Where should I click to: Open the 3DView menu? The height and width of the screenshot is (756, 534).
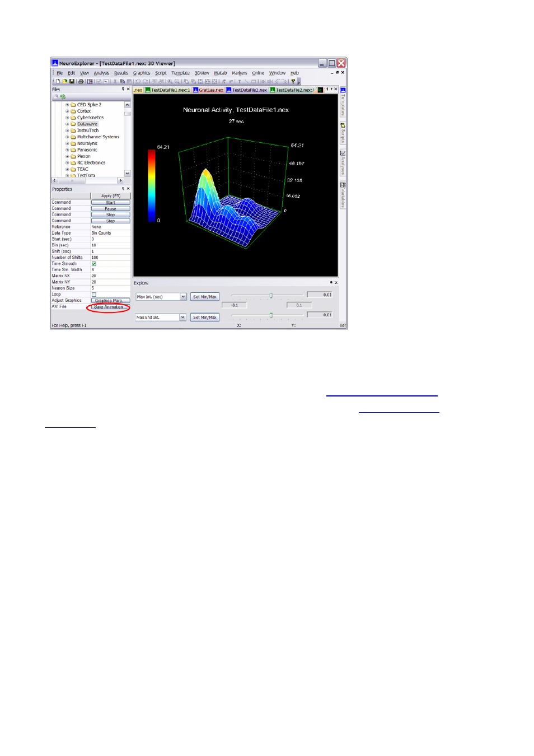click(202, 73)
